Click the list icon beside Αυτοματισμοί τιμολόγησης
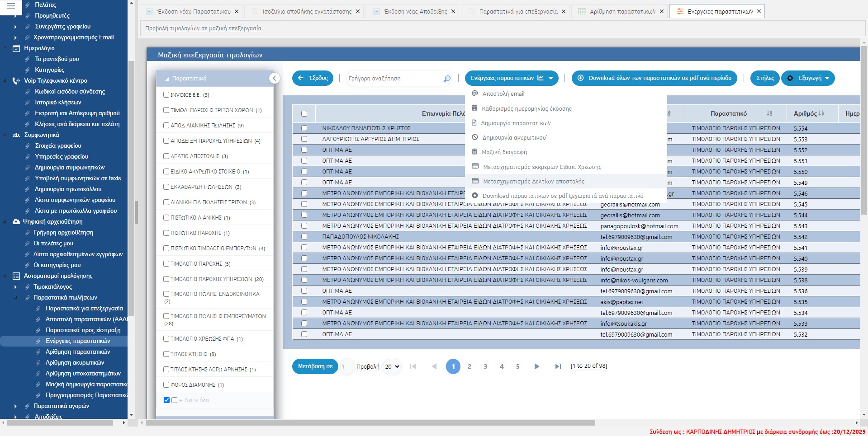 click(16, 276)
